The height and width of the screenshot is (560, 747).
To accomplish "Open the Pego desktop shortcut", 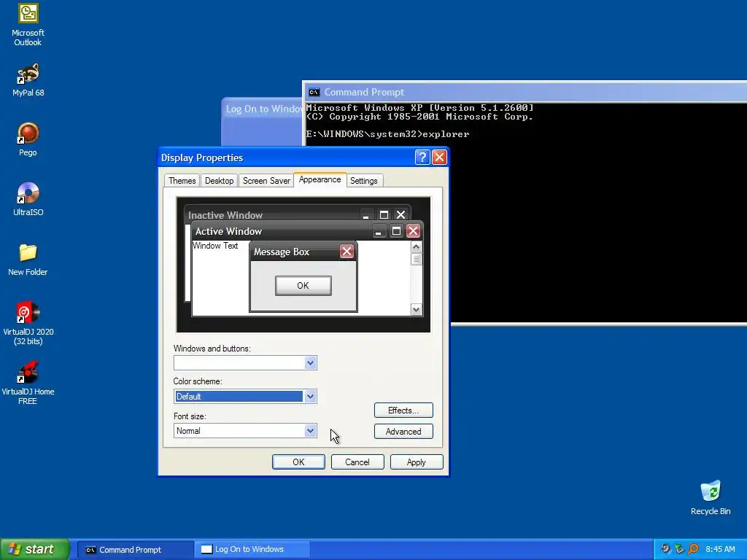I will (28, 139).
